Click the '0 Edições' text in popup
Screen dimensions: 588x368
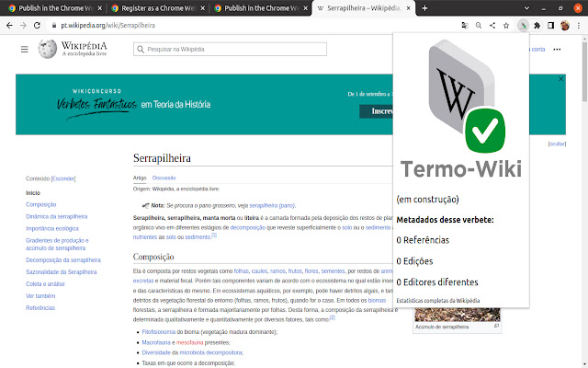click(x=414, y=261)
